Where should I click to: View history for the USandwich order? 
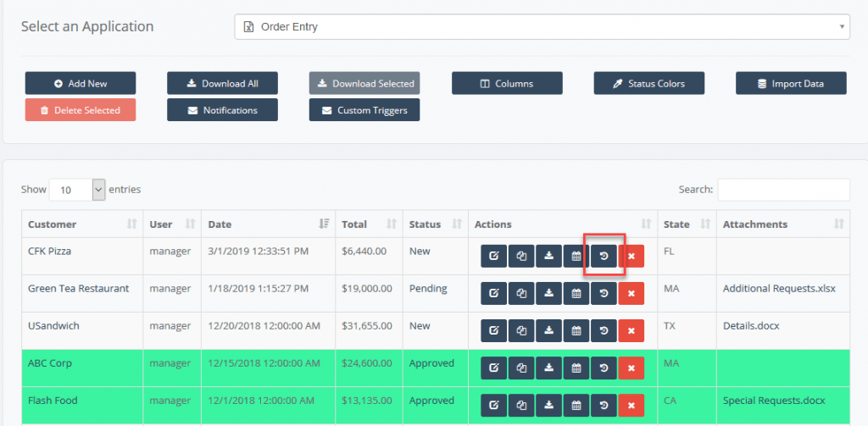pyautogui.click(x=604, y=330)
